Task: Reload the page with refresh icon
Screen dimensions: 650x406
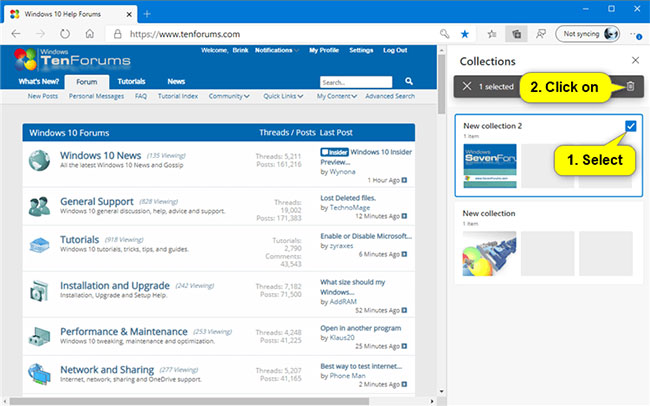Action: point(65,34)
